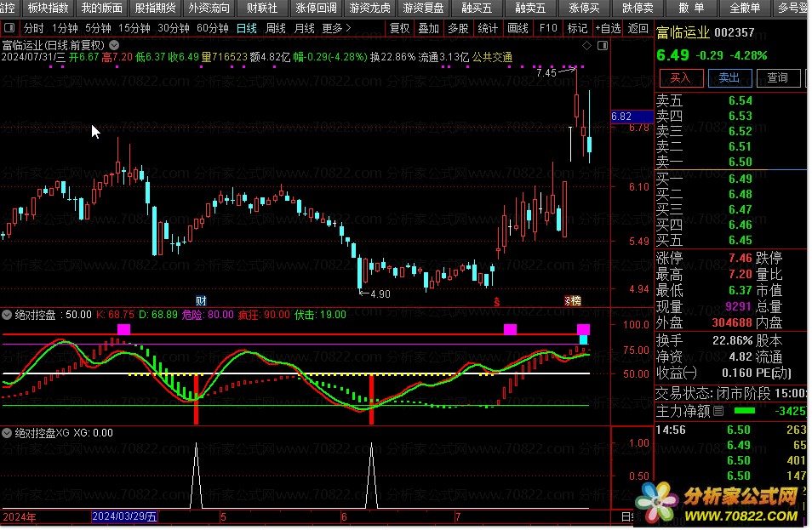Select the 30分钟 period
Viewport: 812px width, 530px height.
pos(174,28)
